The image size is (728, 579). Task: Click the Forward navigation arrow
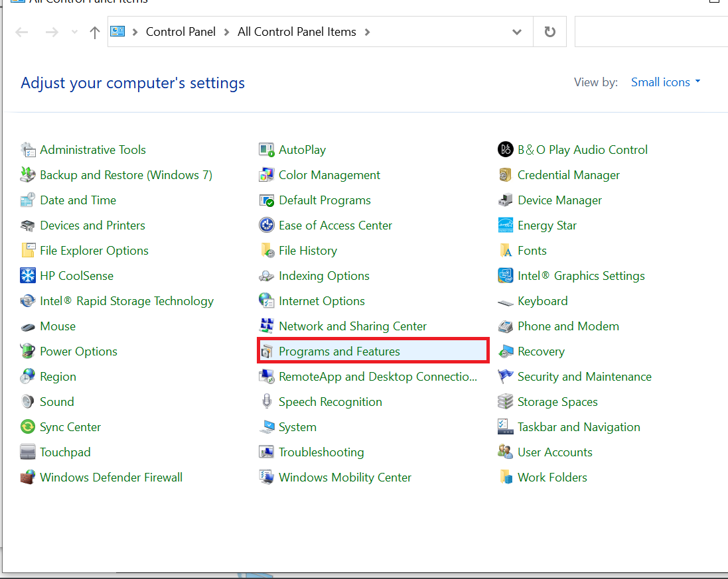pos(52,32)
